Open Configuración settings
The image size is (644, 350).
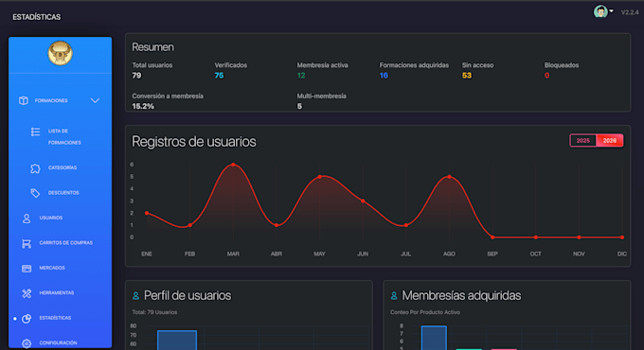[x=59, y=343]
